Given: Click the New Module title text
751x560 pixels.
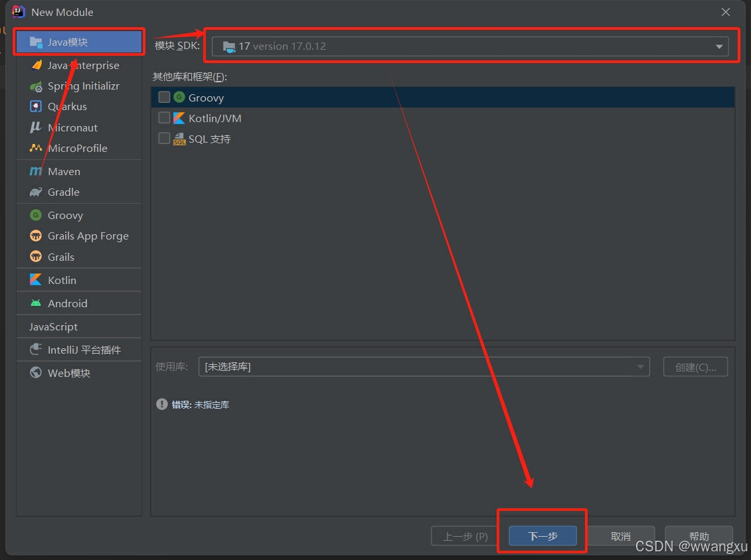Looking at the screenshot, I should pos(62,12).
